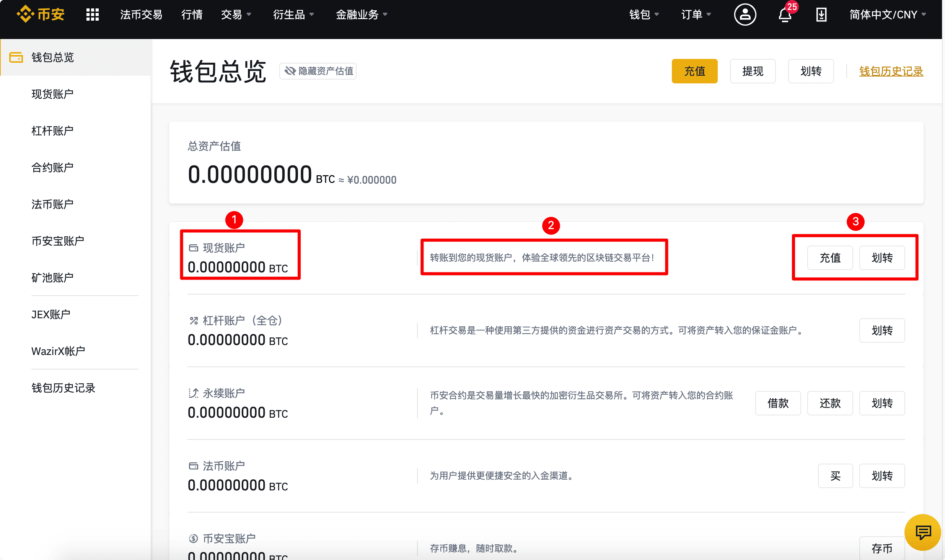Image resolution: width=945 pixels, height=560 pixels.
Task: Click 划转 in the 杠杆账户 row
Action: tap(882, 330)
